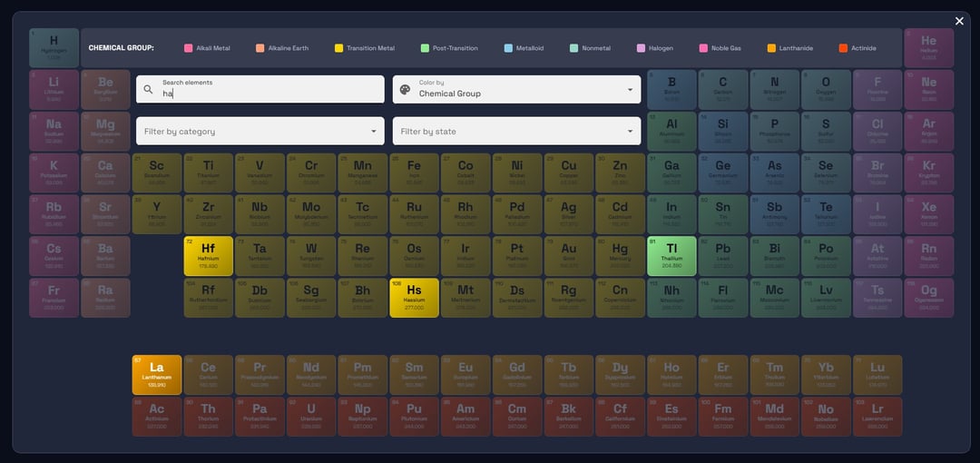Click the Noble Gas legend swatch
This screenshot has height=463, width=980.
(x=704, y=48)
